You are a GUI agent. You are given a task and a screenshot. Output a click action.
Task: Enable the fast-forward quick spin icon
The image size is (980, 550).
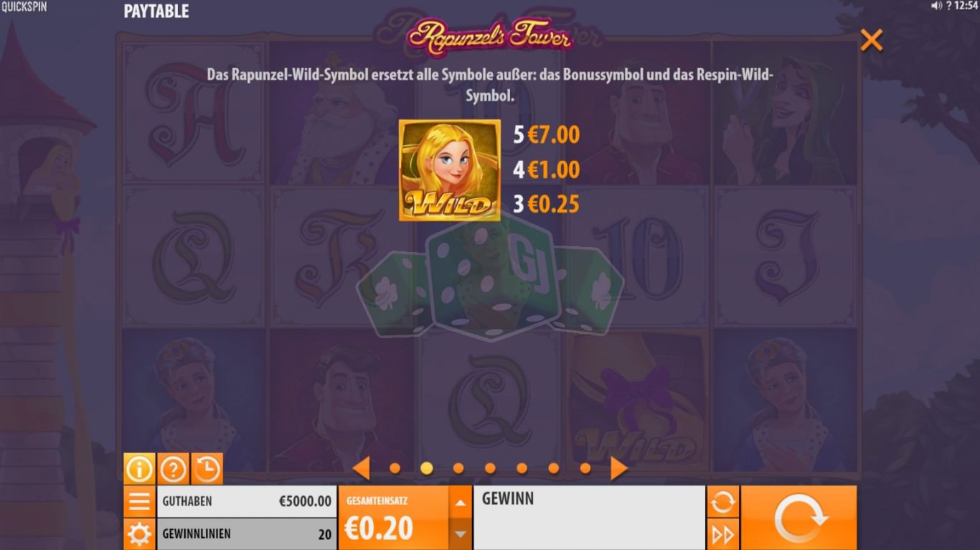click(x=722, y=535)
